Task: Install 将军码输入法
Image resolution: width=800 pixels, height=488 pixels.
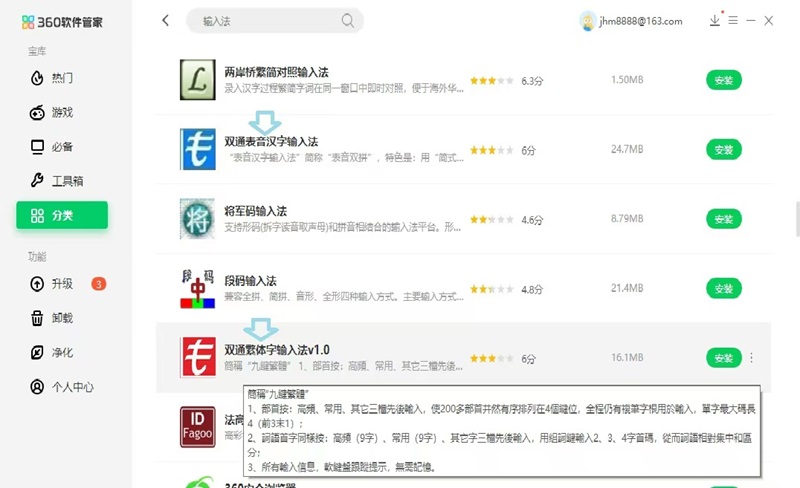Action: (724, 219)
